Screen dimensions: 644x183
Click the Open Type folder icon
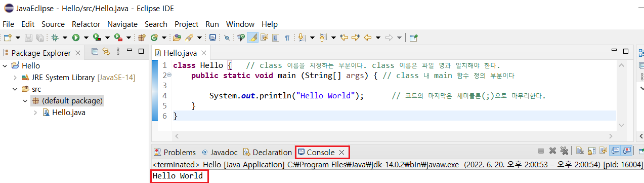tap(177, 38)
